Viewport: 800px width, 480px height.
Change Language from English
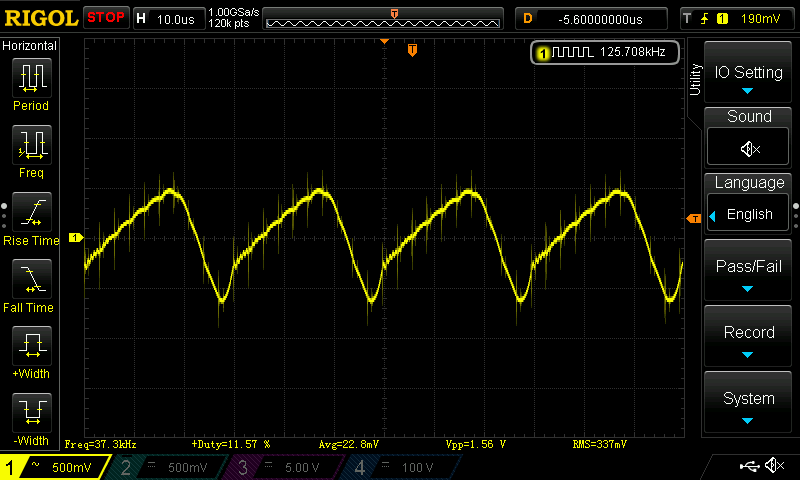point(748,214)
